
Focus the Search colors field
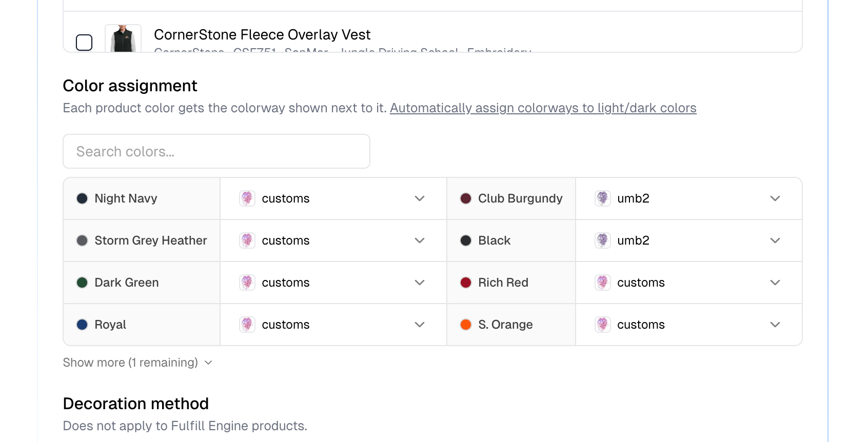pos(216,151)
